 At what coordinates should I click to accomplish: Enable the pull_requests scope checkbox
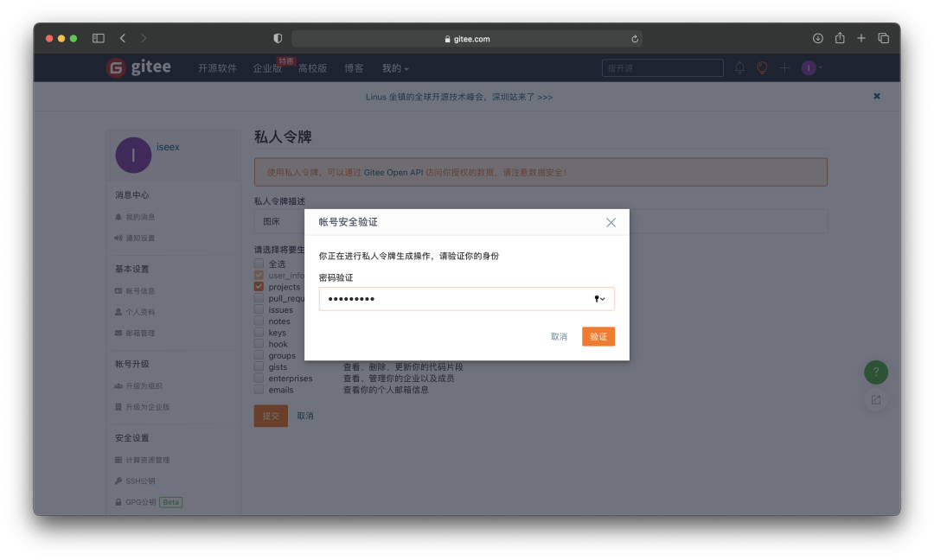pyautogui.click(x=258, y=297)
